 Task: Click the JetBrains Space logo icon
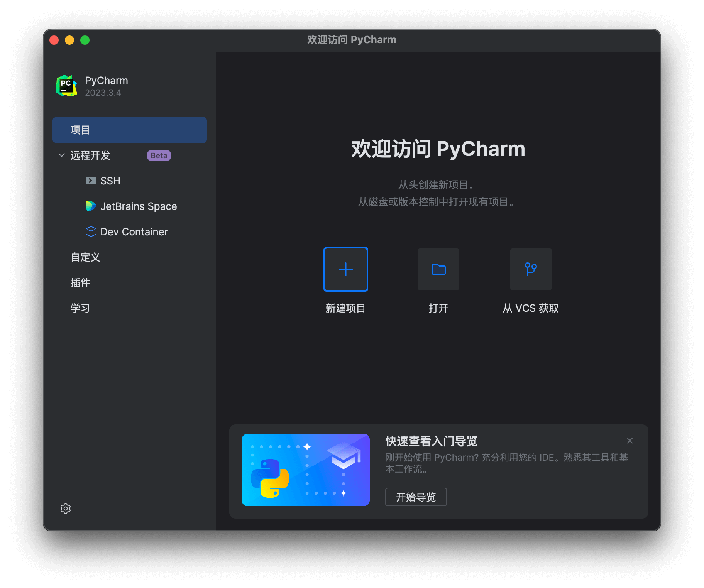click(91, 206)
